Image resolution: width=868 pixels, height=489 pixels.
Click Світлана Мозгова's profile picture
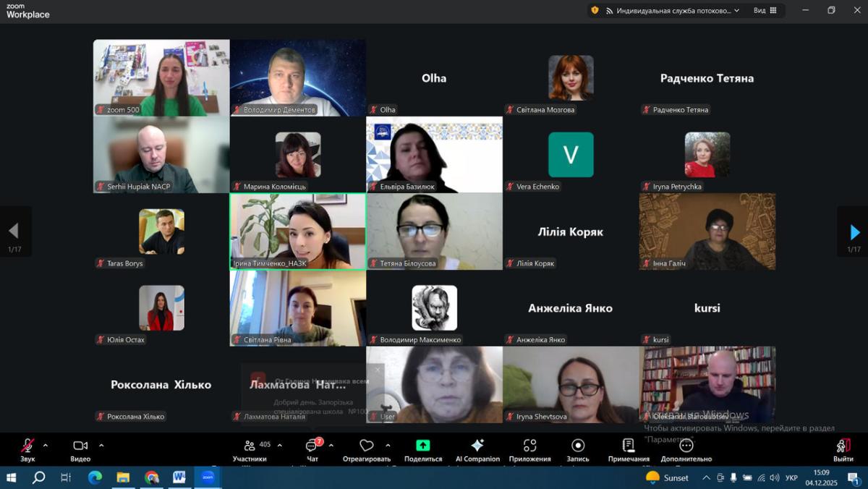(x=571, y=77)
